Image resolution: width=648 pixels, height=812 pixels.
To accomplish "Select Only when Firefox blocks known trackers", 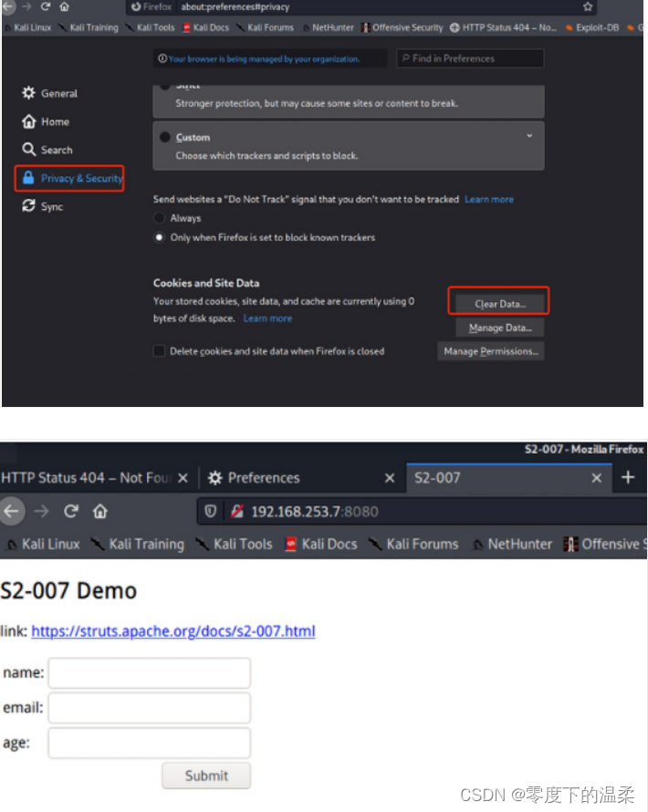I will click(160, 237).
